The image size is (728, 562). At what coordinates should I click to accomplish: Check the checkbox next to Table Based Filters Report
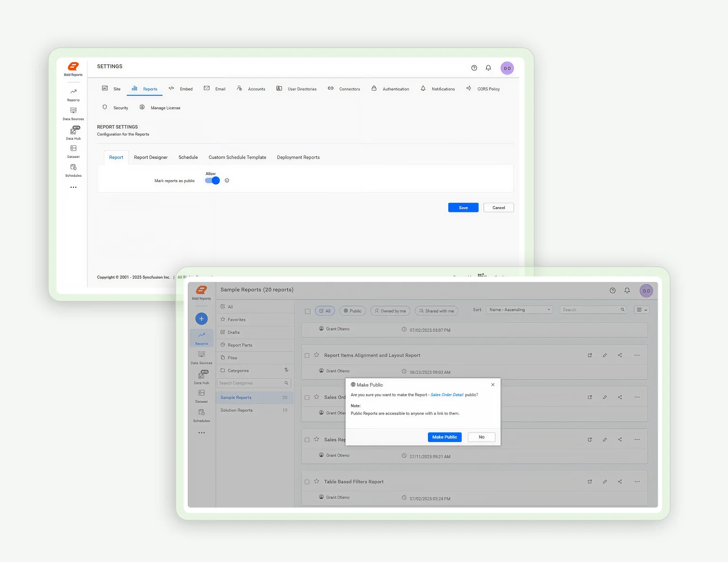[307, 481]
